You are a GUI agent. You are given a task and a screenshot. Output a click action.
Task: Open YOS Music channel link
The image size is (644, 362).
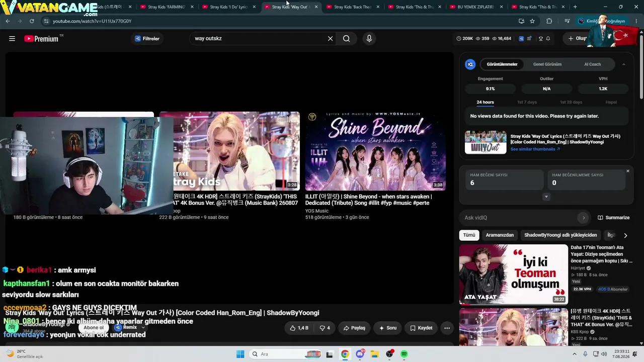tap(316, 211)
